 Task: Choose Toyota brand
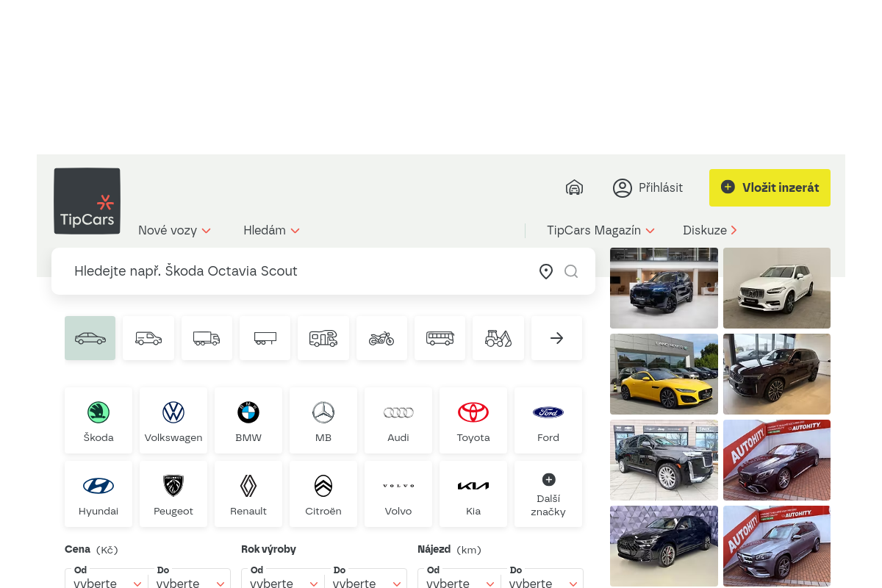[x=473, y=420]
